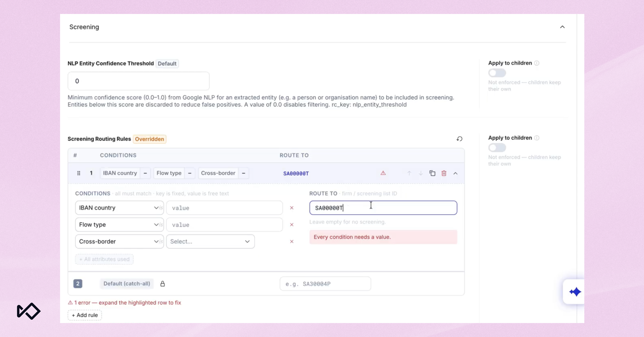
Task: Remove the Cross-border condition row
Action: pyautogui.click(x=291, y=241)
